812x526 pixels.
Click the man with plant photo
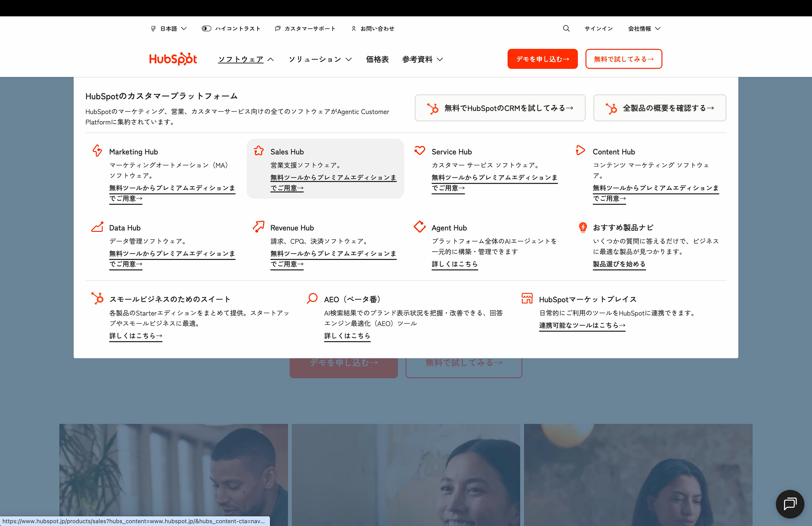(173, 475)
